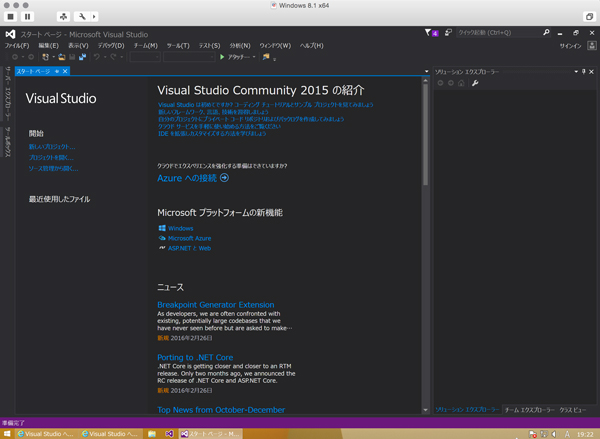Click the collapsed サーバー エクスプローラー side tab
Image resolution: width=600 pixels, height=439 pixels.
pos(8,93)
